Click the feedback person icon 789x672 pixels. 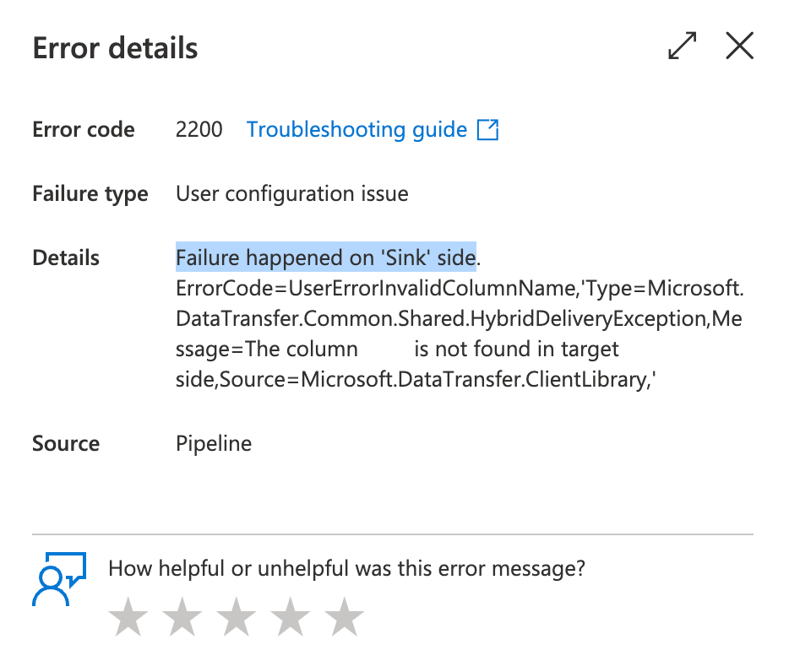pos(59,579)
